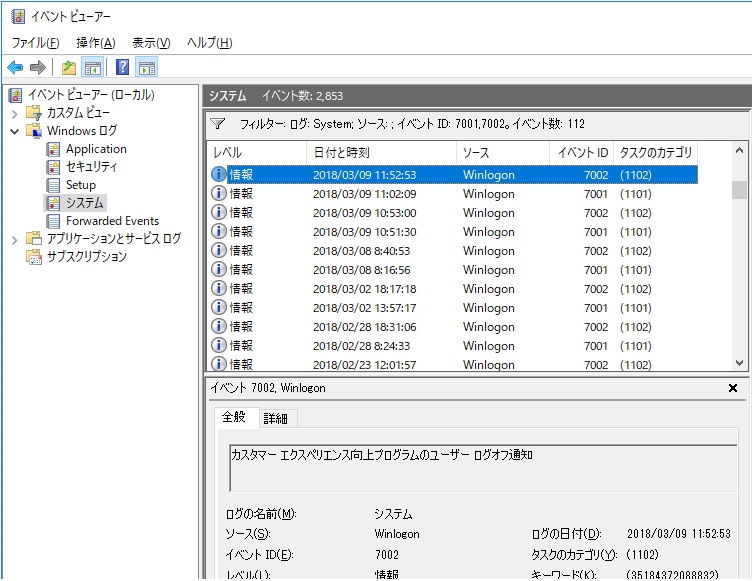
Task: Open the 操作(A) menu
Action: tap(96, 43)
